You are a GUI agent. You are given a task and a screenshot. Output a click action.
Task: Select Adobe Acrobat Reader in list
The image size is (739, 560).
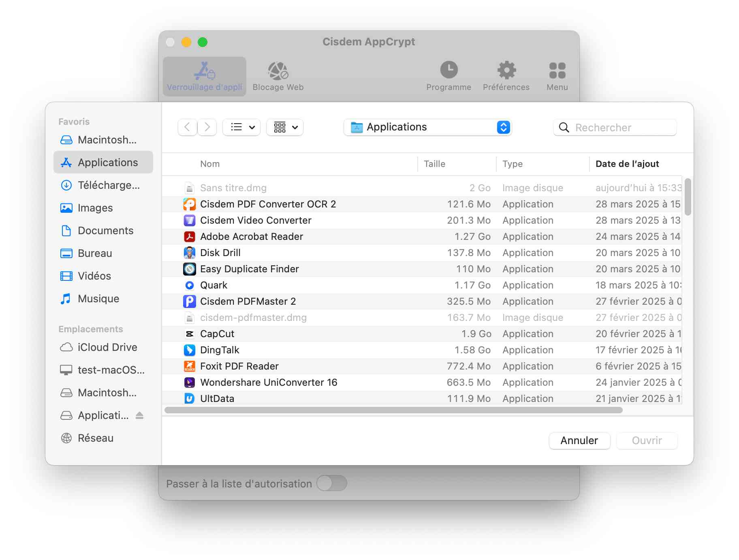click(422, 237)
